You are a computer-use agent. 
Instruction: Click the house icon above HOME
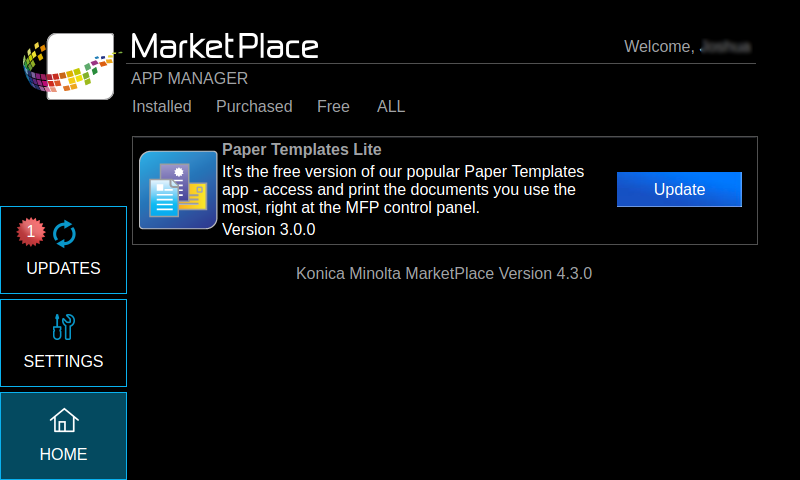pyautogui.click(x=64, y=420)
